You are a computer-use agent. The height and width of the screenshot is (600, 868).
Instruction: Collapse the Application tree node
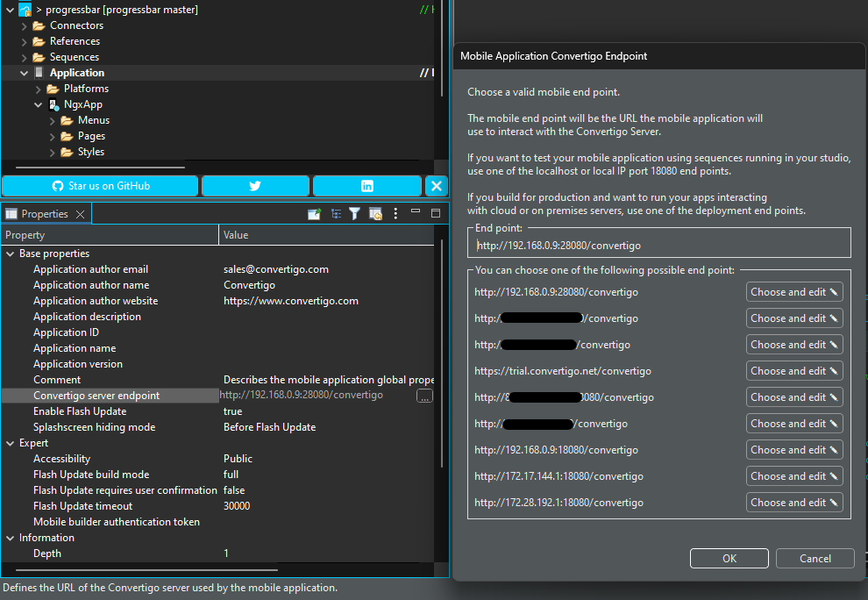tap(25, 73)
